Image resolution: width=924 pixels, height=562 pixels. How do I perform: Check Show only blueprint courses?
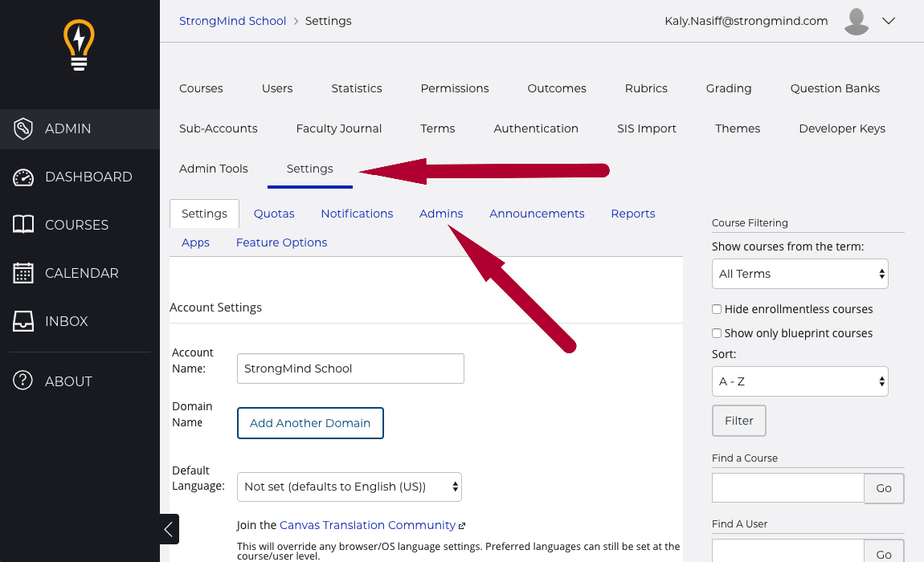(717, 333)
